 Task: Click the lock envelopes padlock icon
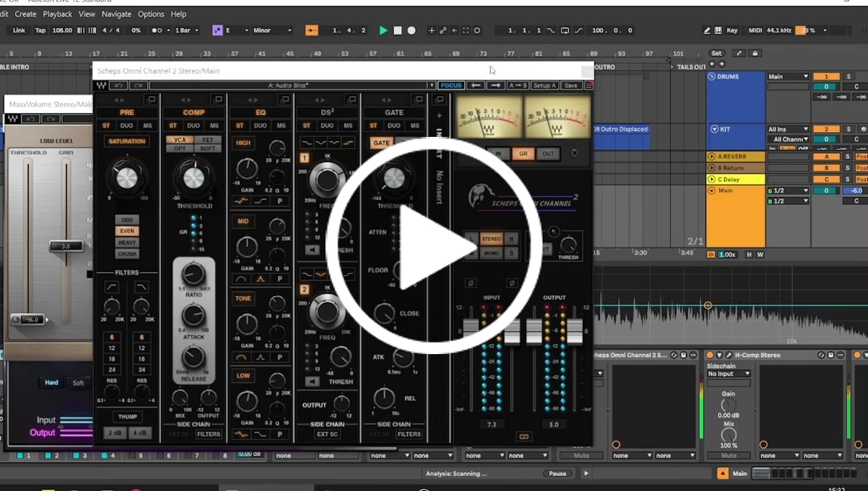[755, 53]
